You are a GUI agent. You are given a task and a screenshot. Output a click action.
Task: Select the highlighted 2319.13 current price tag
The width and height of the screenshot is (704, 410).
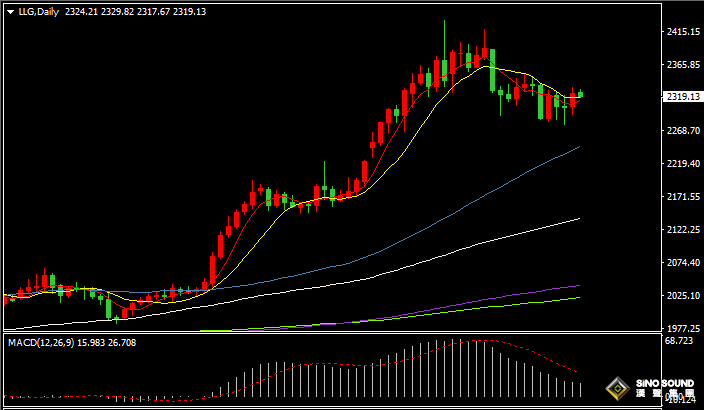(681, 97)
